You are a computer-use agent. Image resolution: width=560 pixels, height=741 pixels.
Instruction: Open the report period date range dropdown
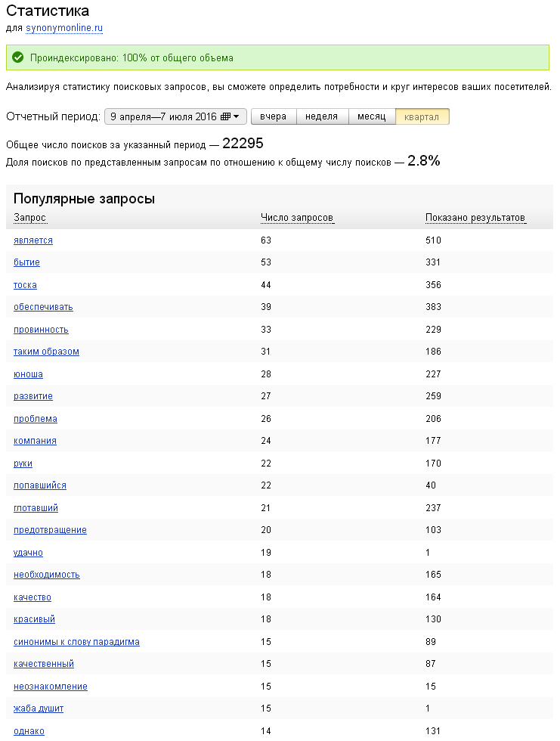175,116
